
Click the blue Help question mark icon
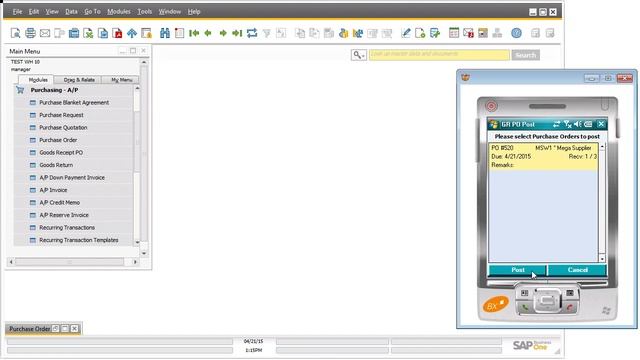click(x=516, y=33)
